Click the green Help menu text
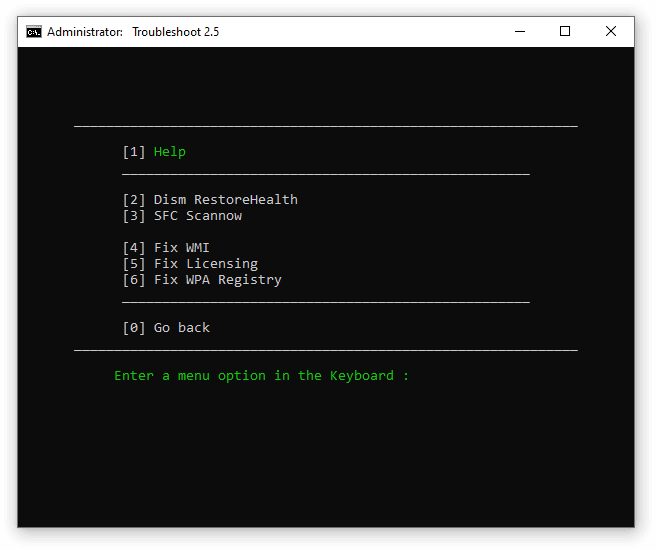656x550 pixels. (170, 152)
